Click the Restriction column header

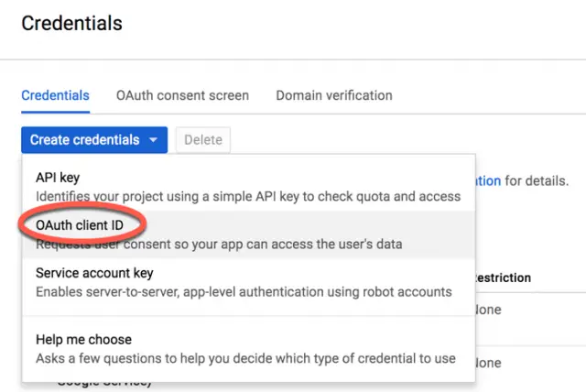coord(503,278)
